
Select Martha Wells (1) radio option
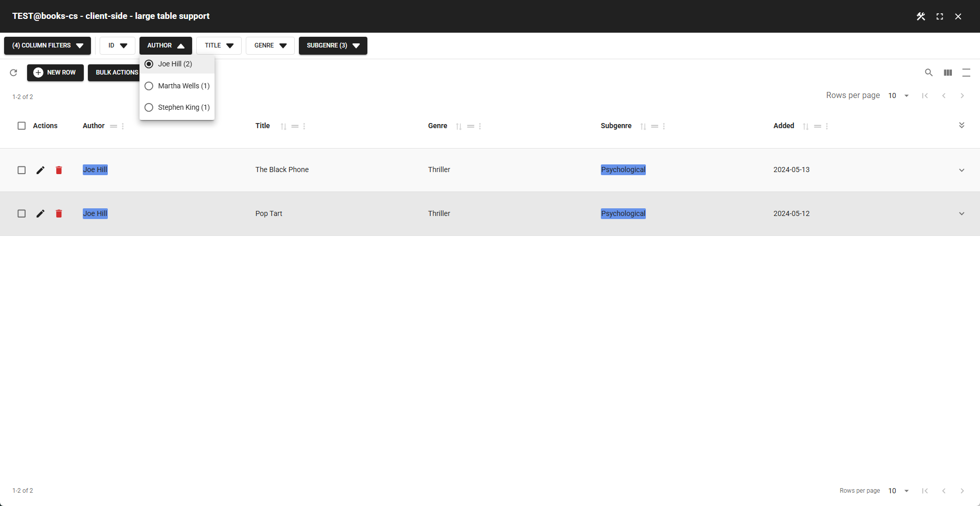click(177, 86)
